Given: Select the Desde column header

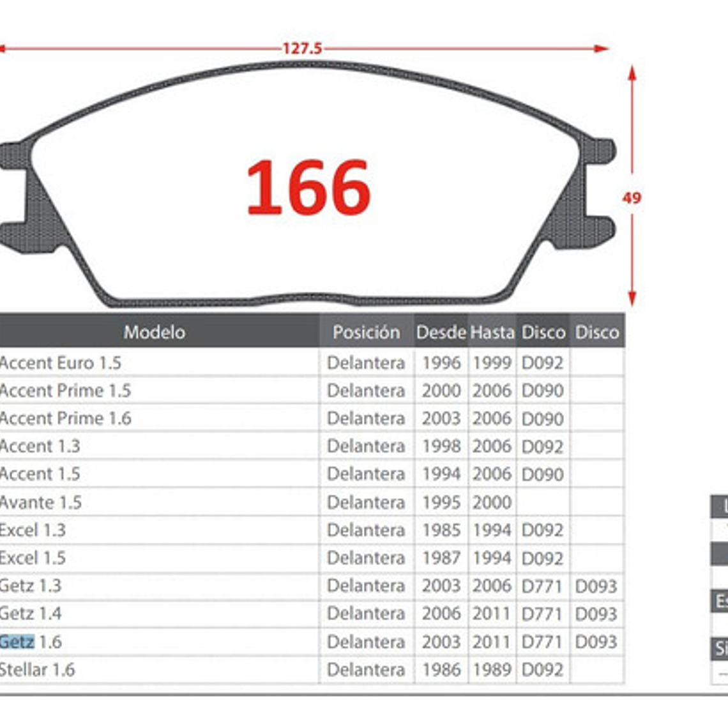Looking at the screenshot, I should point(441,332).
